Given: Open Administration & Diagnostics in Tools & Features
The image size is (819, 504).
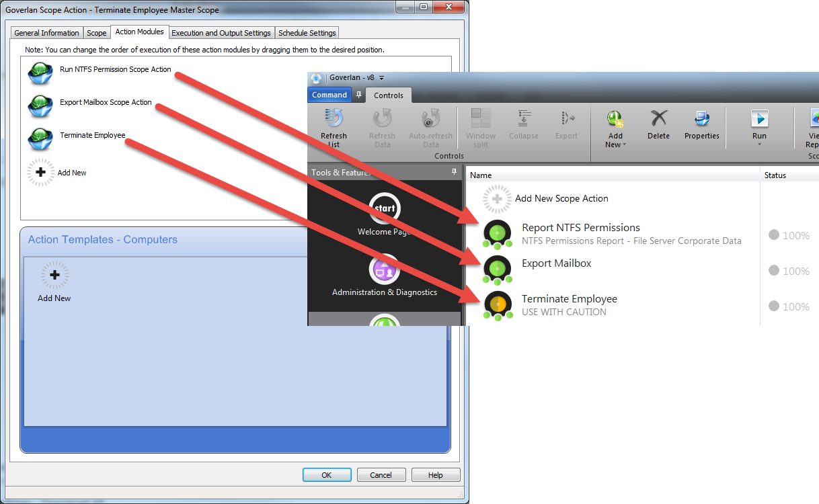Looking at the screenshot, I should pyautogui.click(x=385, y=269).
